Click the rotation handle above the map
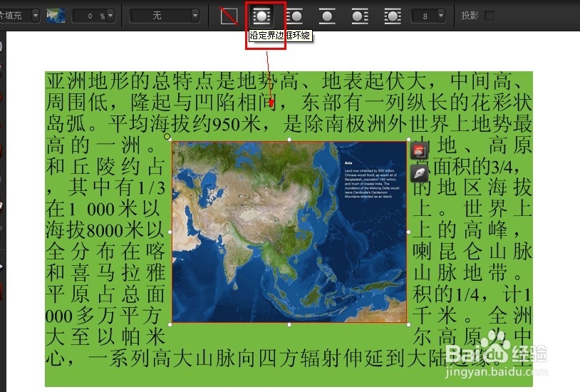Viewport: 580px width, 392px height. click(x=167, y=138)
